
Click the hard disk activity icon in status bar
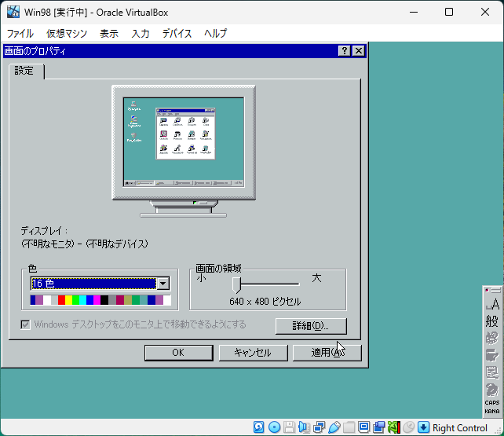click(x=259, y=427)
